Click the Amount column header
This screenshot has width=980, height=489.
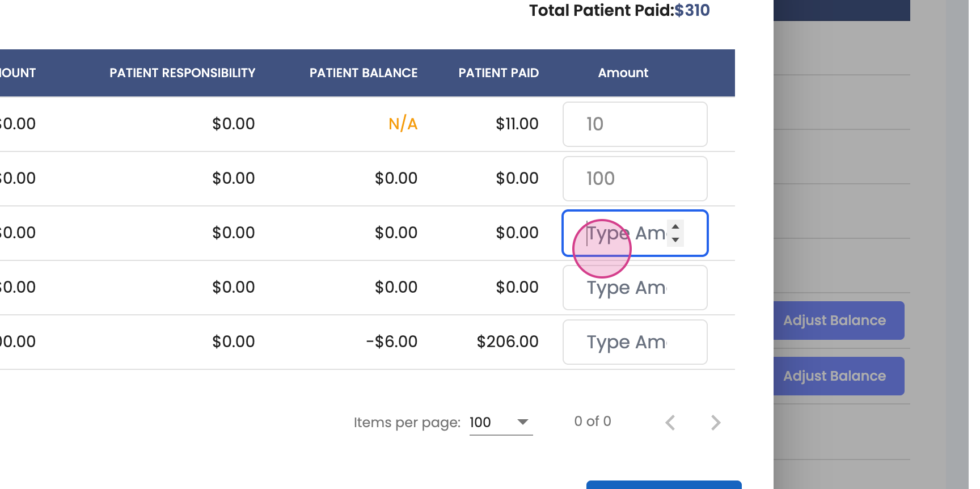[x=623, y=73]
